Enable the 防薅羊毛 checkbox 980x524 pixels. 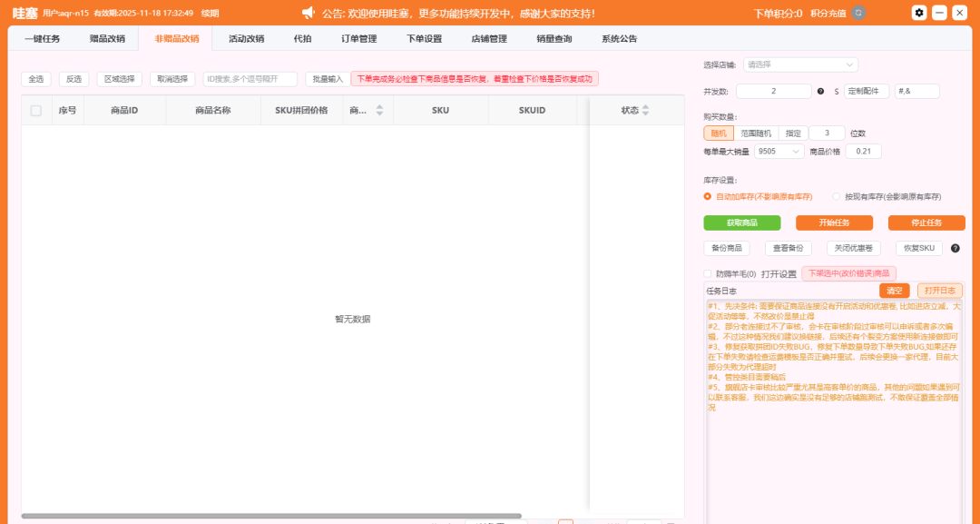click(x=708, y=273)
